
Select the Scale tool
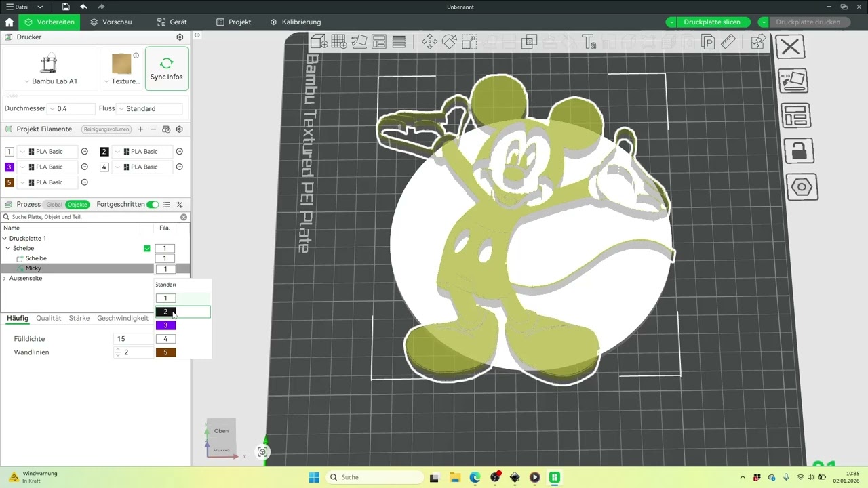click(469, 42)
